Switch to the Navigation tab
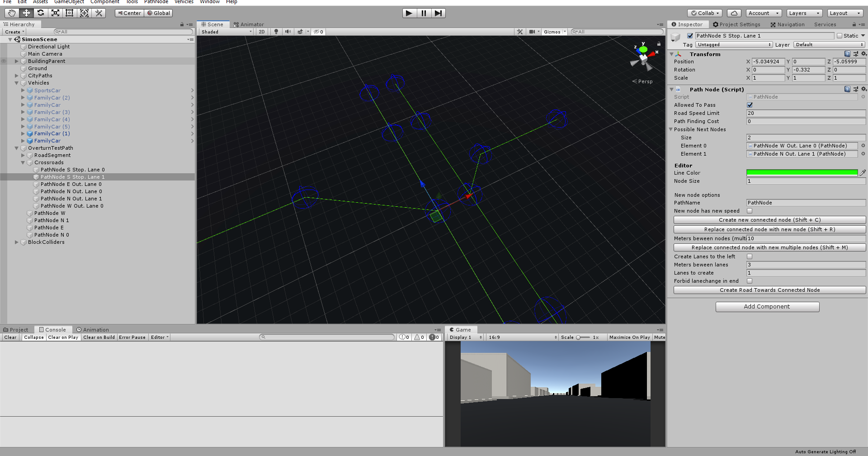 788,24
